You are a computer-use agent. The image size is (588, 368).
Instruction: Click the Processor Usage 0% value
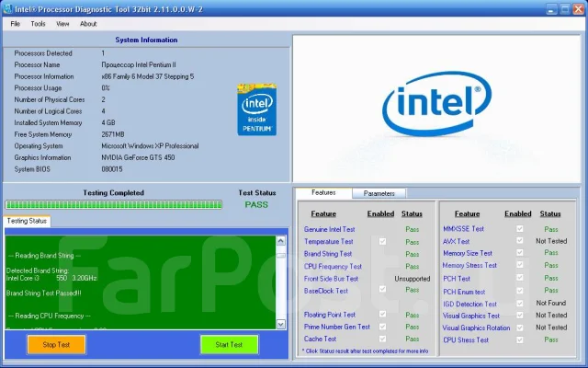[106, 88]
